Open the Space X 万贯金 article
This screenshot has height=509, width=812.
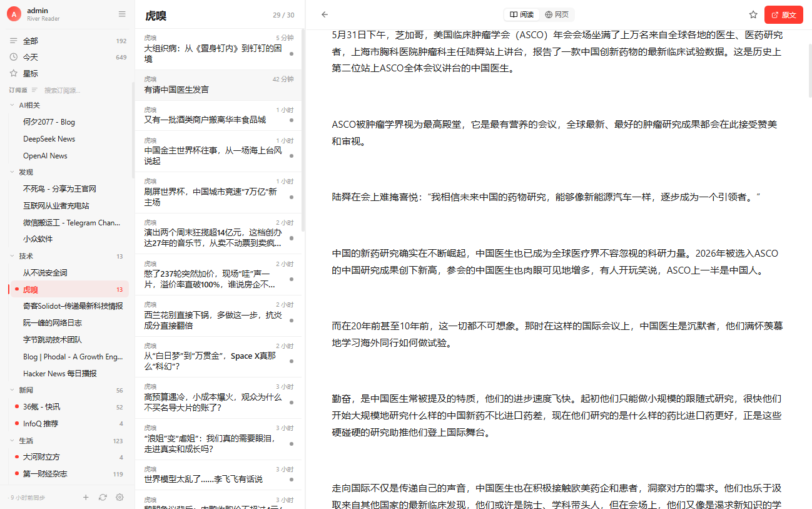(218, 357)
